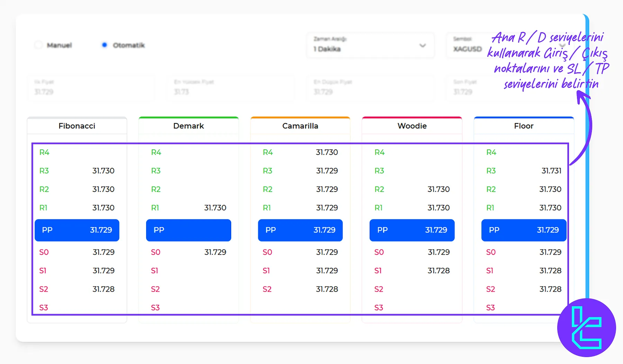Choose the Floor column header
623x364 pixels.
coord(523,126)
